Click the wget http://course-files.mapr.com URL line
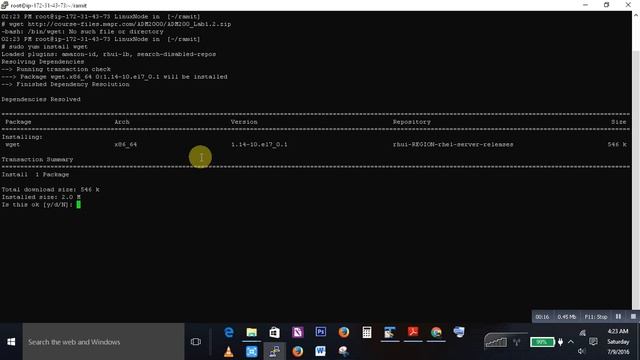The height and width of the screenshot is (360, 640). [116, 24]
